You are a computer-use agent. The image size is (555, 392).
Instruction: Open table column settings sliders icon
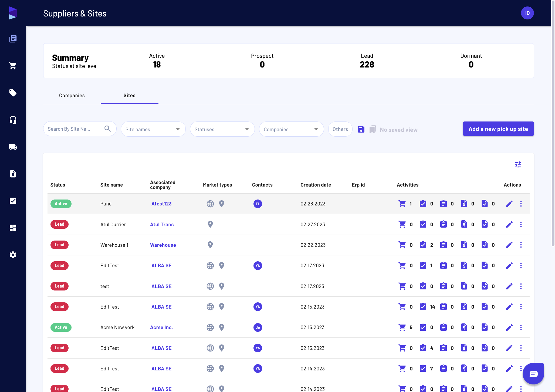pos(518,165)
